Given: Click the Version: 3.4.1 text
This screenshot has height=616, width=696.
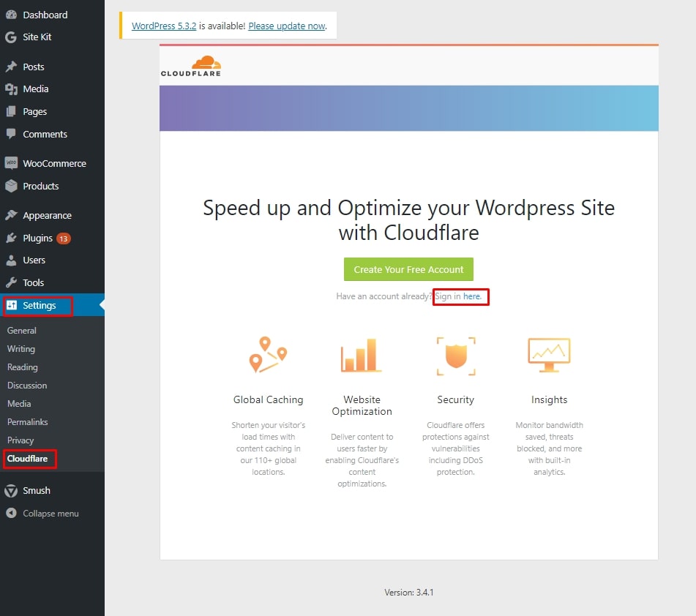Looking at the screenshot, I should coord(409,592).
